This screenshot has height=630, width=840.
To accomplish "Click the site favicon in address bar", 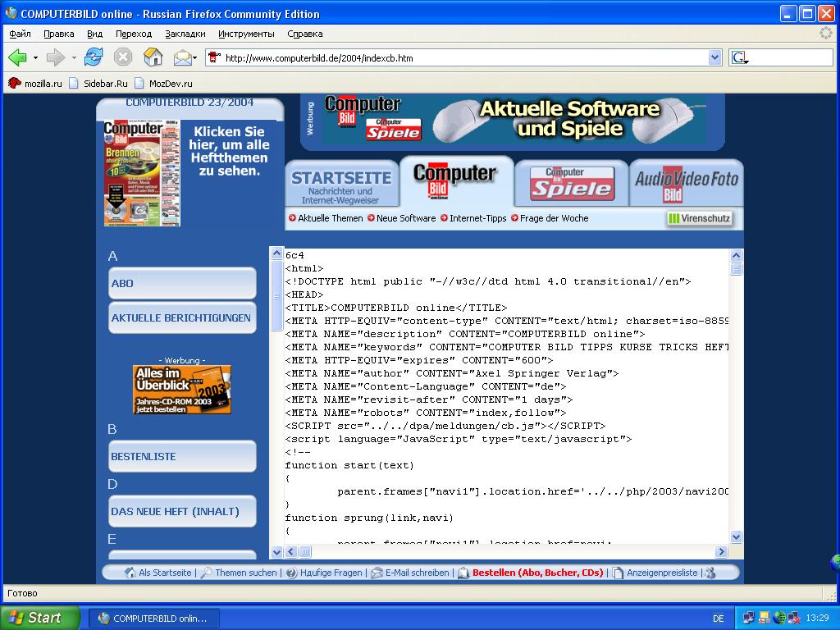I will coord(214,58).
